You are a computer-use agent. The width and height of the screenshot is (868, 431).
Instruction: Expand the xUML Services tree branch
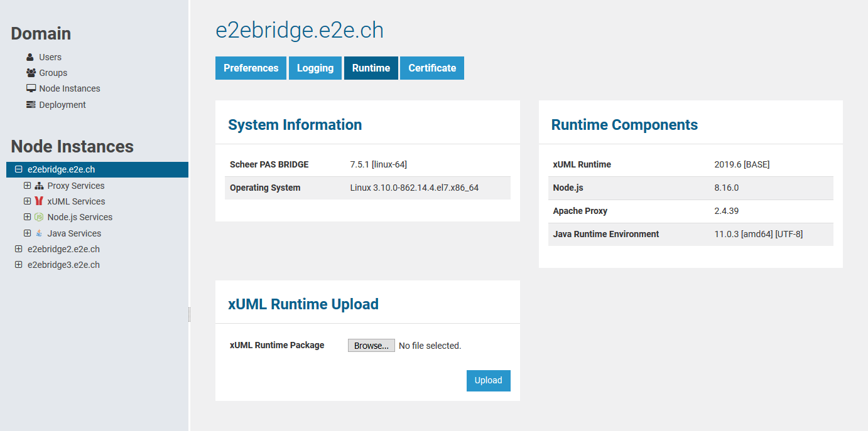(27, 201)
